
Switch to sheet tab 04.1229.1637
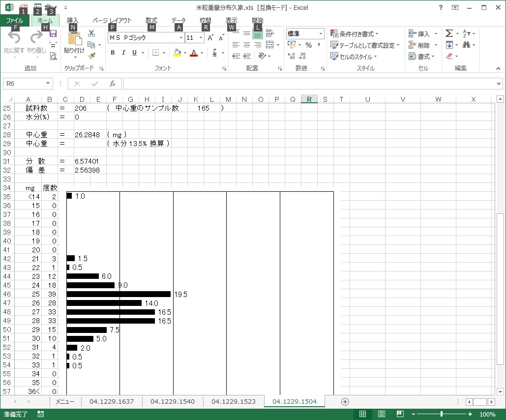[x=112, y=402]
